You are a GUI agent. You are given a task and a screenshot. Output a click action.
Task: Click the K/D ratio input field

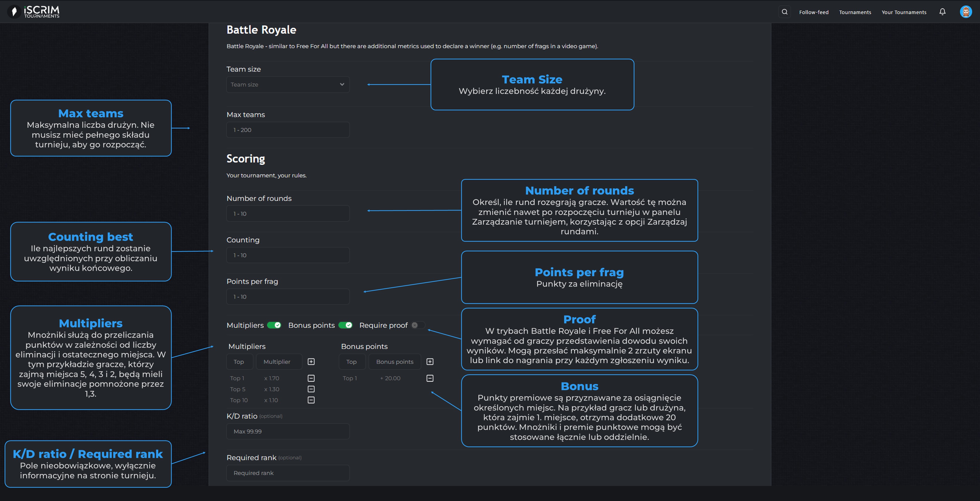point(288,431)
